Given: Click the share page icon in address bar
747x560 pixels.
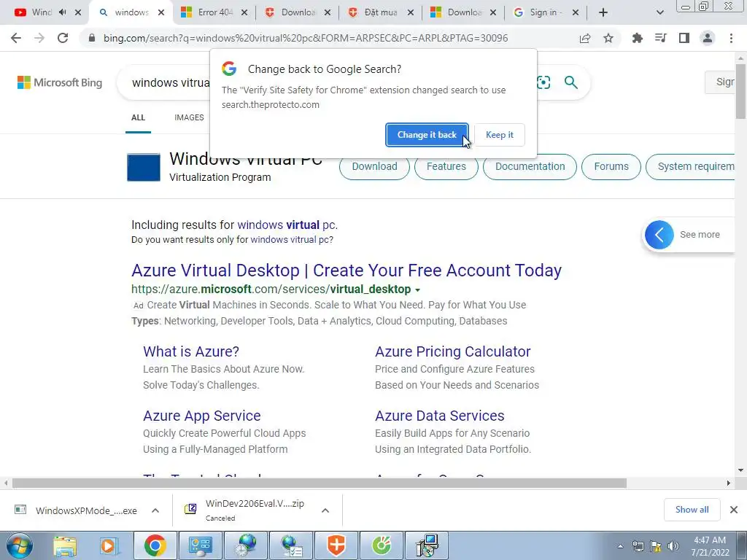Looking at the screenshot, I should tap(585, 38).
